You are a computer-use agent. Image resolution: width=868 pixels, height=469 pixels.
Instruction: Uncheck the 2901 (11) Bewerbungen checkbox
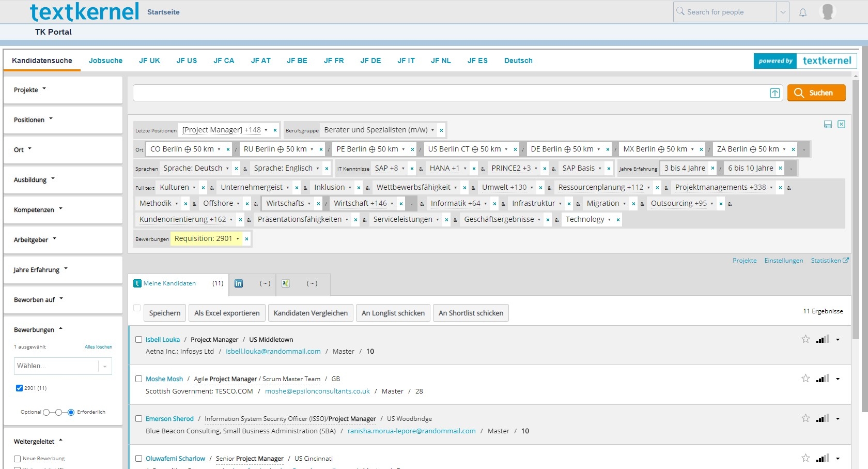pyautogui.click(x=19, y=388)
